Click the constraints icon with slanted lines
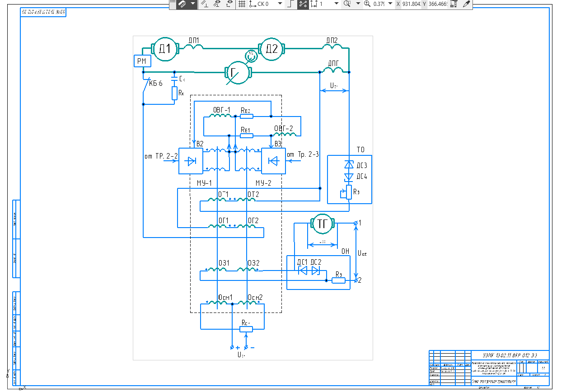566x392 pixels. point(204,4)
